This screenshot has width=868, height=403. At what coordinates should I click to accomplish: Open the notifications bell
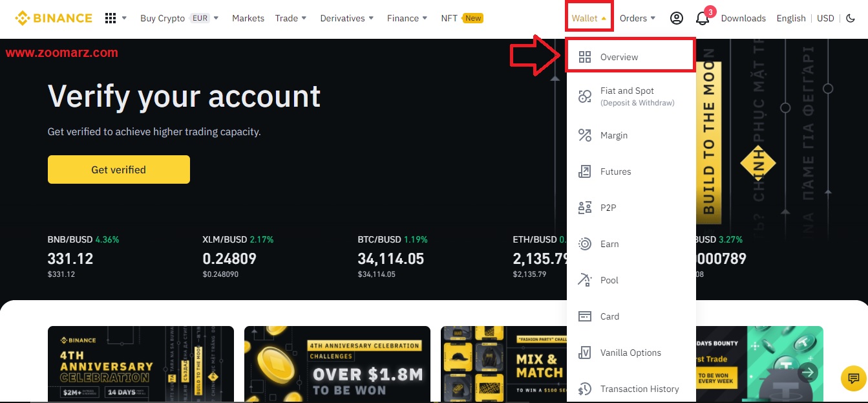click(703, 18)
